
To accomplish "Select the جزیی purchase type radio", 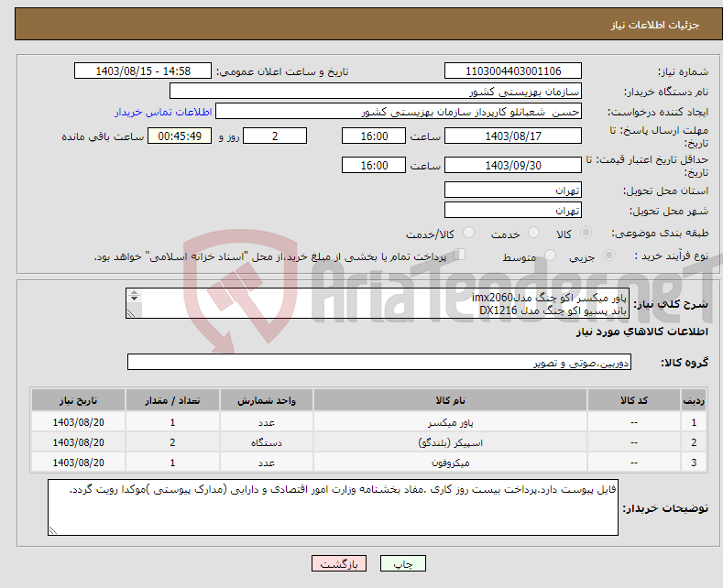I will pyautogui.click(x=608, y=256).
